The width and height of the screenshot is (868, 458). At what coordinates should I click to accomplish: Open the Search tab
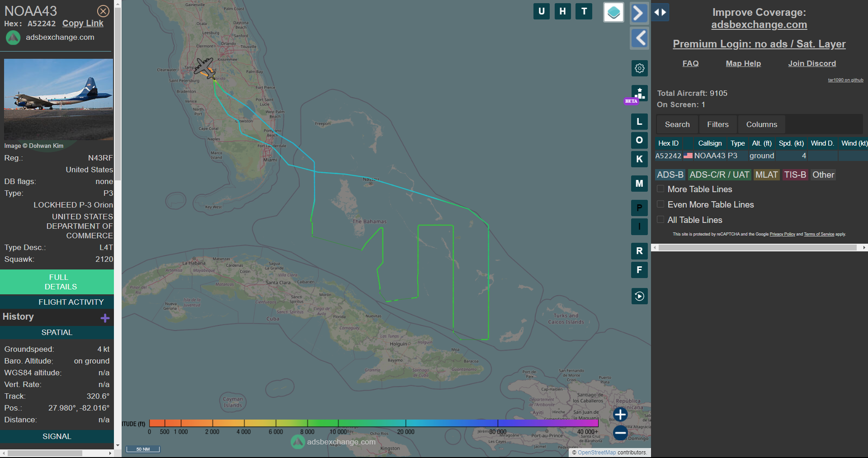[x=677, y=124]
